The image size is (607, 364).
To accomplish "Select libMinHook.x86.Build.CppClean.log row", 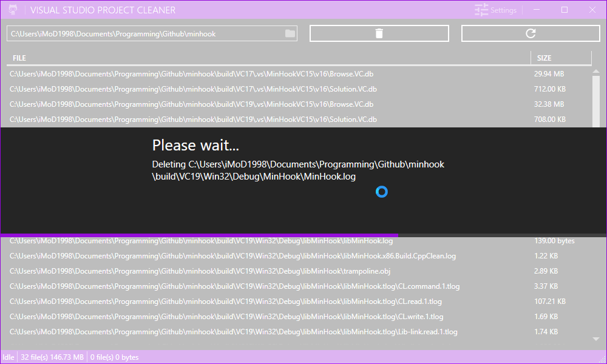I will click(x=299, y=256).
